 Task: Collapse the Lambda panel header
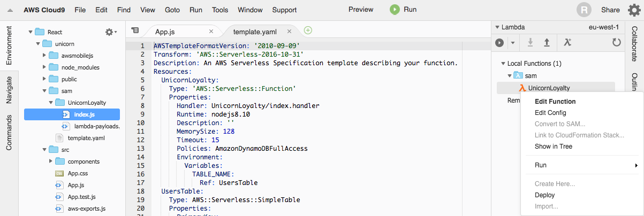tap(497, 27)
